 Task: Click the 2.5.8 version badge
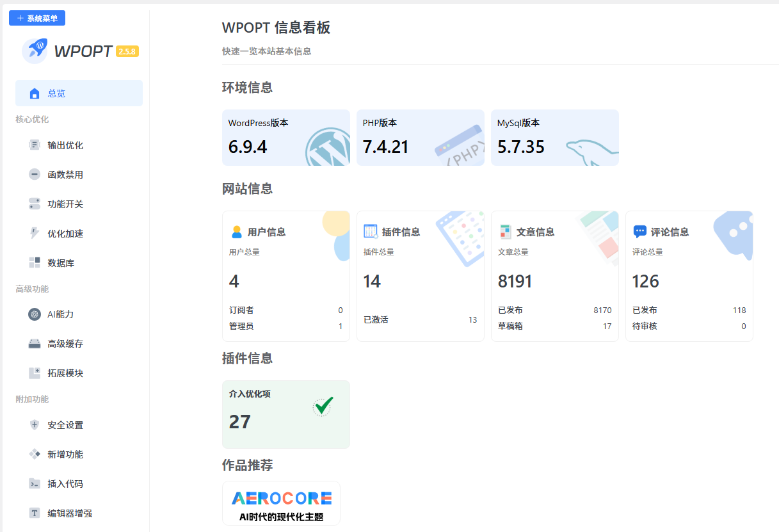pyautogui.click(x=127, y=51)
